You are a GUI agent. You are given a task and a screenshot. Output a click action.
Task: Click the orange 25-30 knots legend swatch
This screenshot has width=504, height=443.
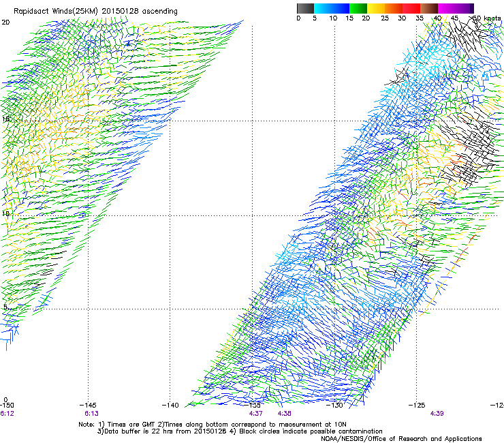[394, 8]
